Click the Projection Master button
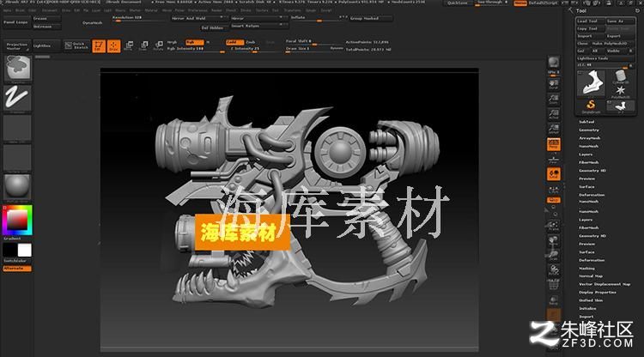This screenshot has height=357, width=644. click(x=17, y=46)
